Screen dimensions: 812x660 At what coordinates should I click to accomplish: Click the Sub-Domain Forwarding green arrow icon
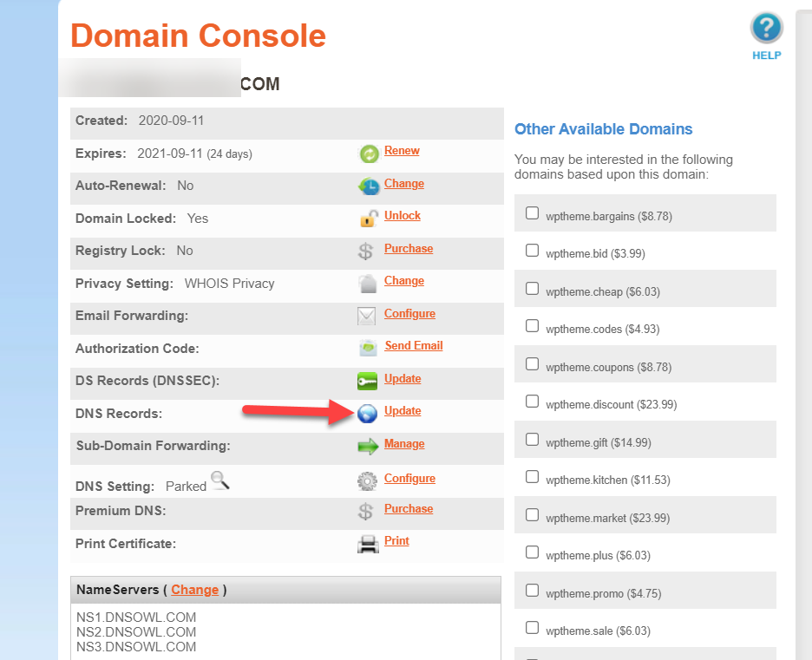[368, 446]
